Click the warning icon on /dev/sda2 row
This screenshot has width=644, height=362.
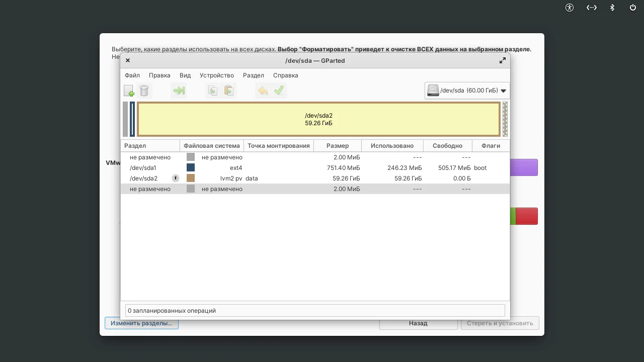(175, 178)
